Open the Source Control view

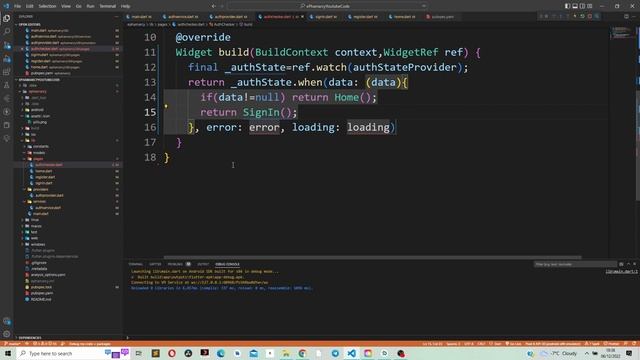click(7, 45)
